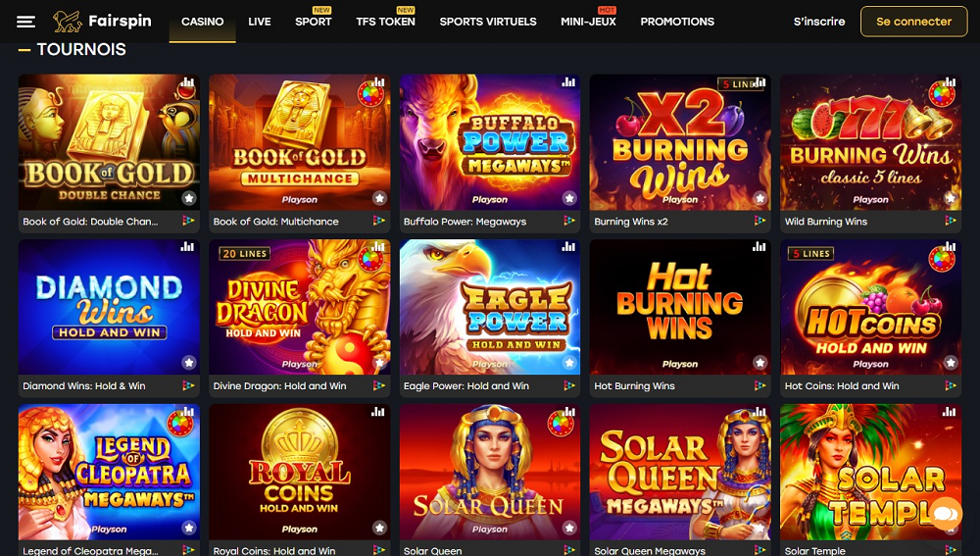Switch to the LIVE tab

click(260, 22)
